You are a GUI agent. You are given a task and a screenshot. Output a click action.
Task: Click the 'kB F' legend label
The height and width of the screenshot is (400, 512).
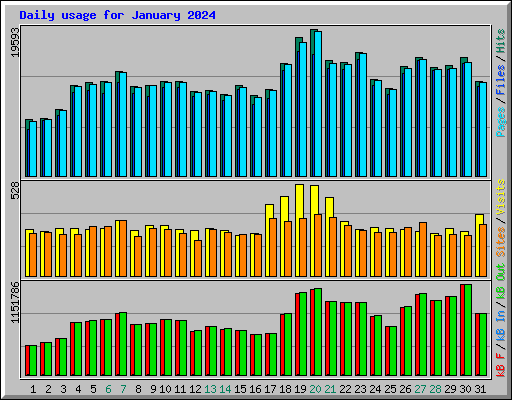[501, 364]
